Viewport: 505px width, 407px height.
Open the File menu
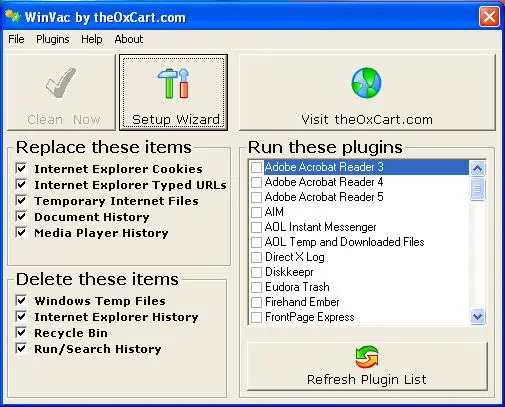[x=16, y=39]
